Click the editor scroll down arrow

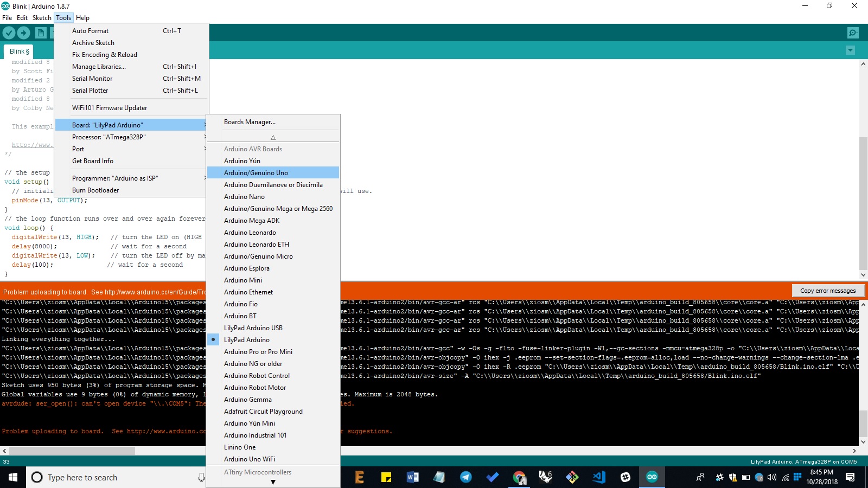coord(863,275)
